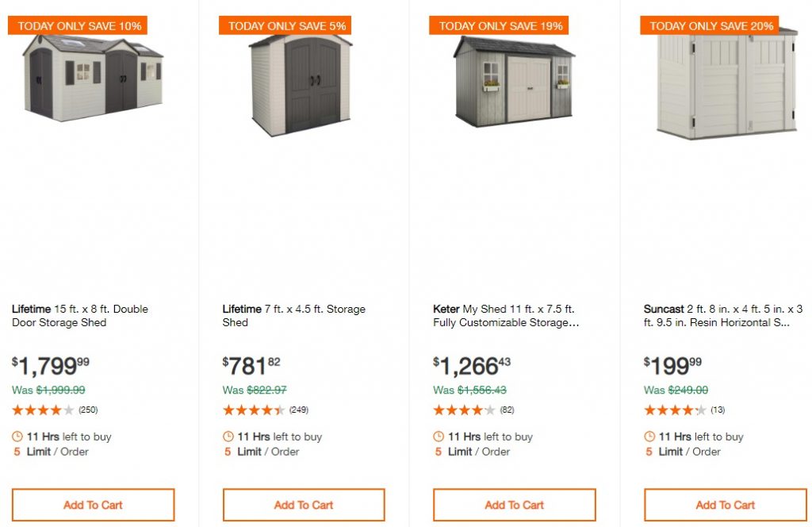Open the Keter My Shed 11 ft. product title

pyautogui.click(x=504, y=316)
